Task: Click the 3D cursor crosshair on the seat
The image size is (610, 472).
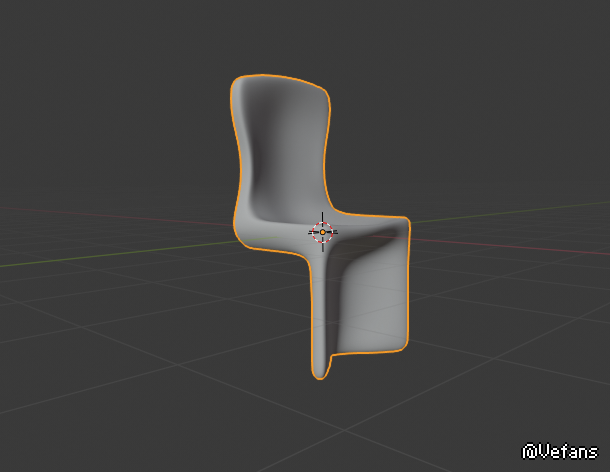Action: (x=323, y=232)
